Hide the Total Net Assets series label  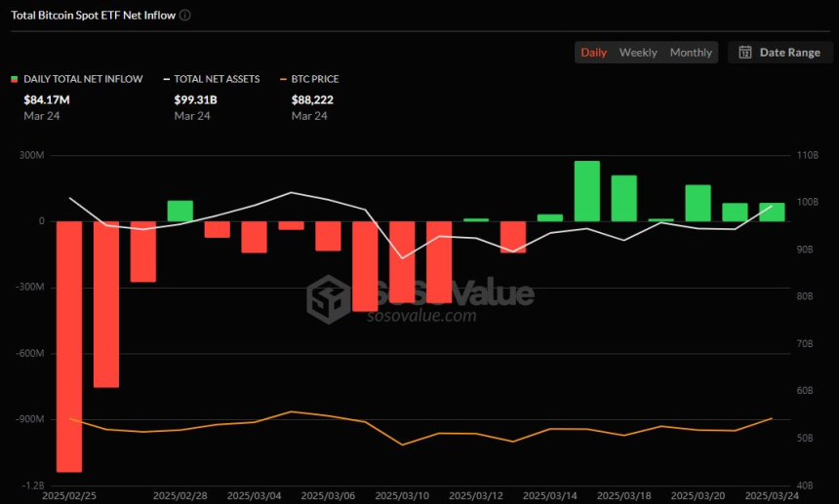[218, 79]
